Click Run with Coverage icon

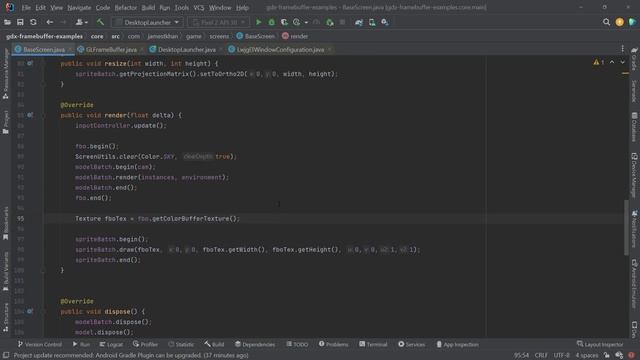[x=284, y=22]
